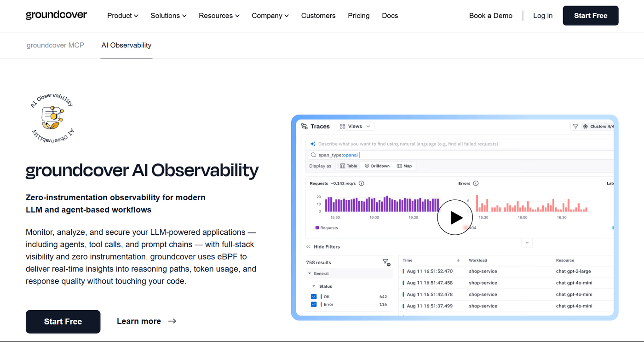Click the info icon next to Errors
The image size is (644, 342).
[476, 183]
